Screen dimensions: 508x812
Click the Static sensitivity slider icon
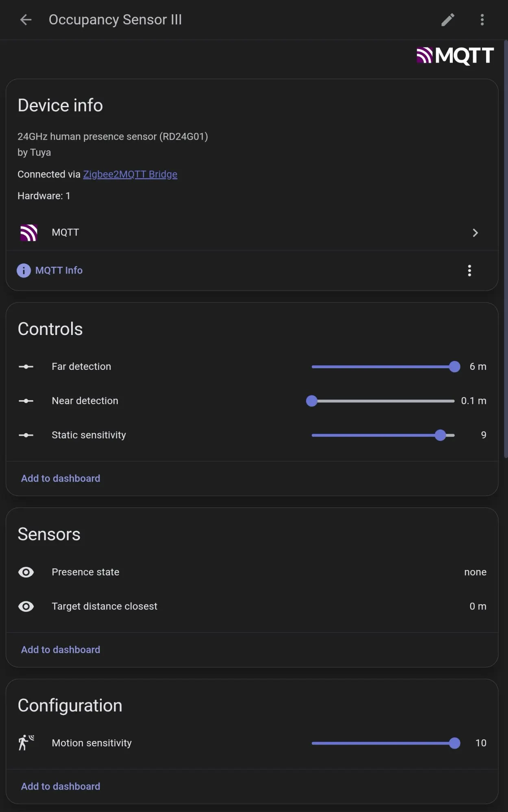[x=26, y=435]
